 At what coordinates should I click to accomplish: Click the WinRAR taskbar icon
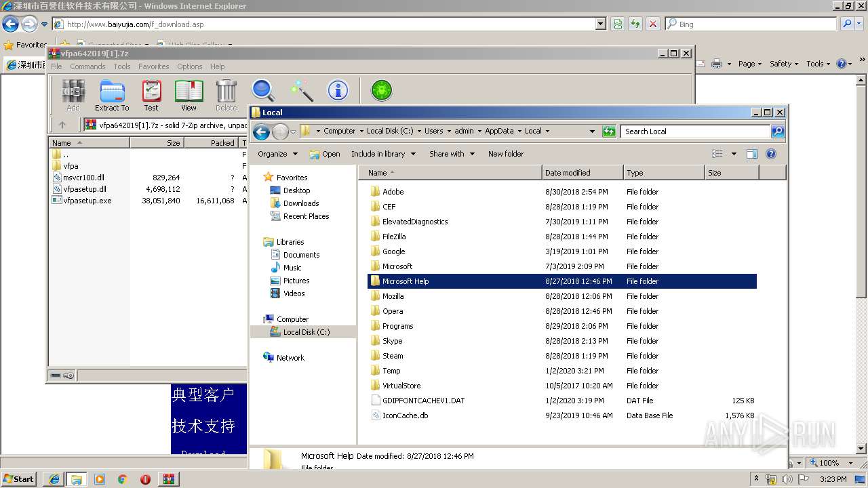[x=168, y=479]
